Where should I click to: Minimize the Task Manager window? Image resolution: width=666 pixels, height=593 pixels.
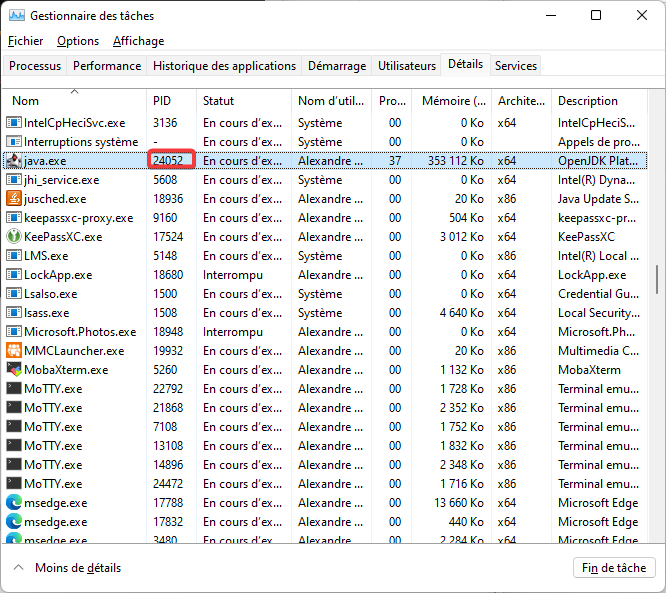click(x=551, y=16)
